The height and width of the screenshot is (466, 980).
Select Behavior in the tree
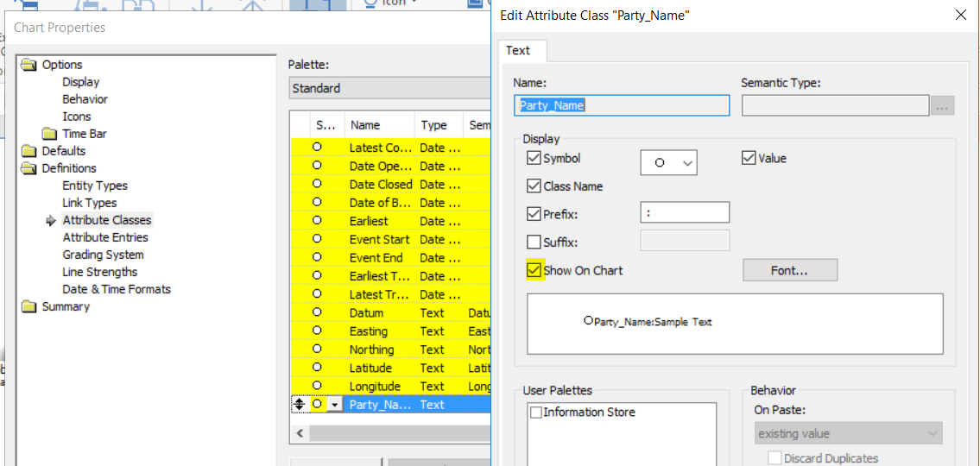(x=85, y=99)
